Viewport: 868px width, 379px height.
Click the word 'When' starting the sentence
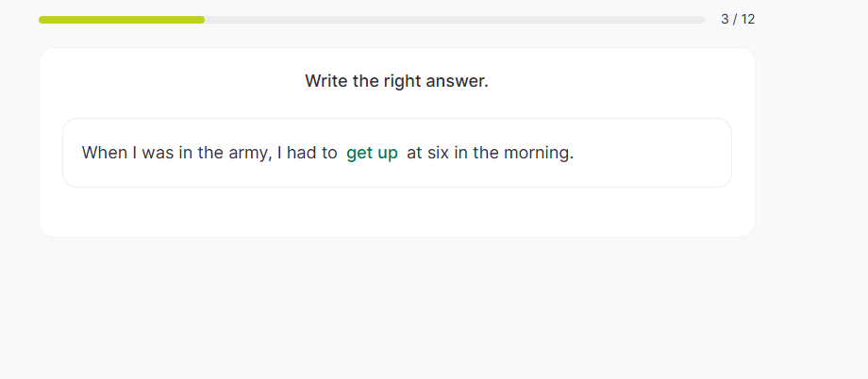[x=103, y=153]
